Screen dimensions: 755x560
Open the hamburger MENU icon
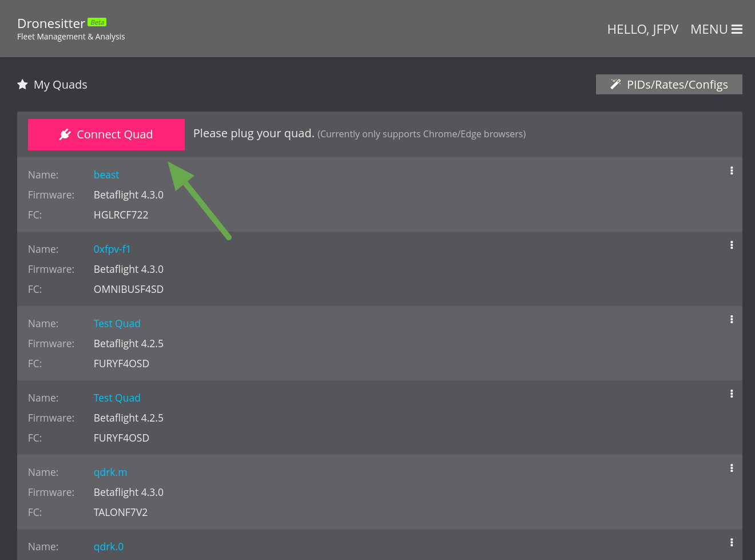coord(737,29)
